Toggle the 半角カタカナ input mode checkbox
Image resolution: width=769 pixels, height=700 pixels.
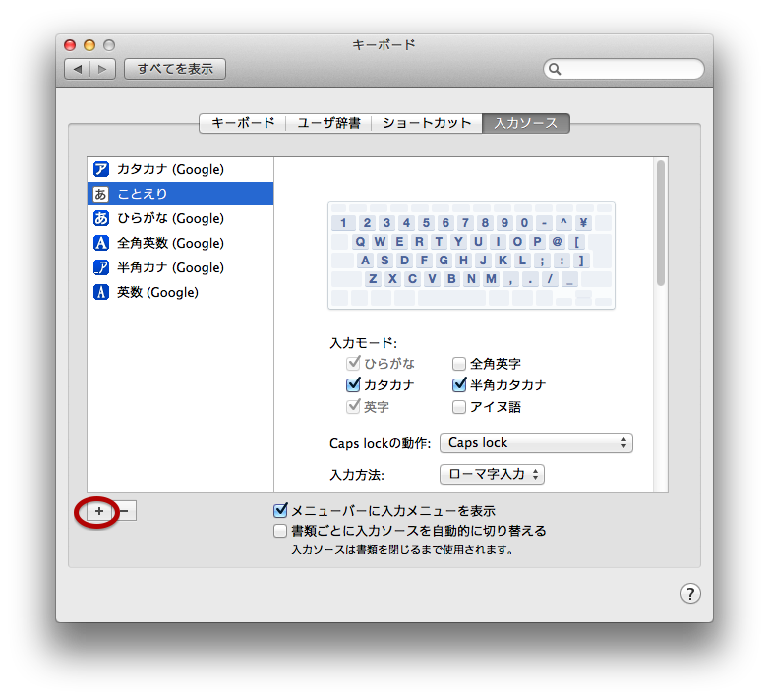[459, 385]
